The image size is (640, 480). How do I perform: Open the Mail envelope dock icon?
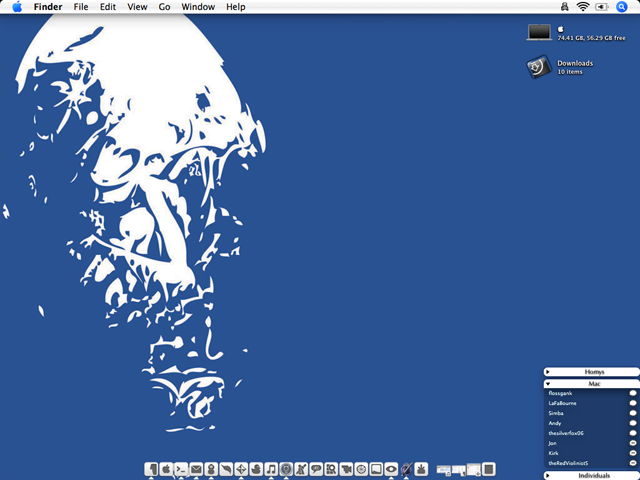(196, 468)
